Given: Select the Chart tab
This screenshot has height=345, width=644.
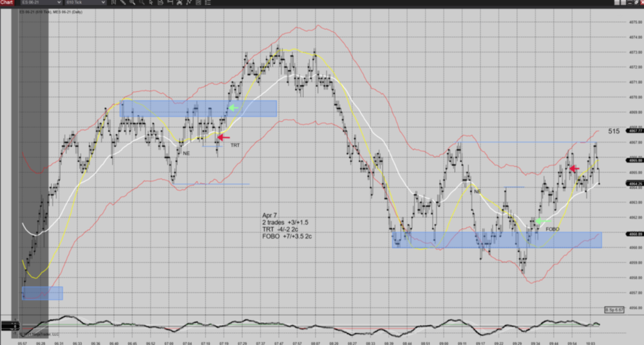Looking at the screenshot, I should pos(7,3).
